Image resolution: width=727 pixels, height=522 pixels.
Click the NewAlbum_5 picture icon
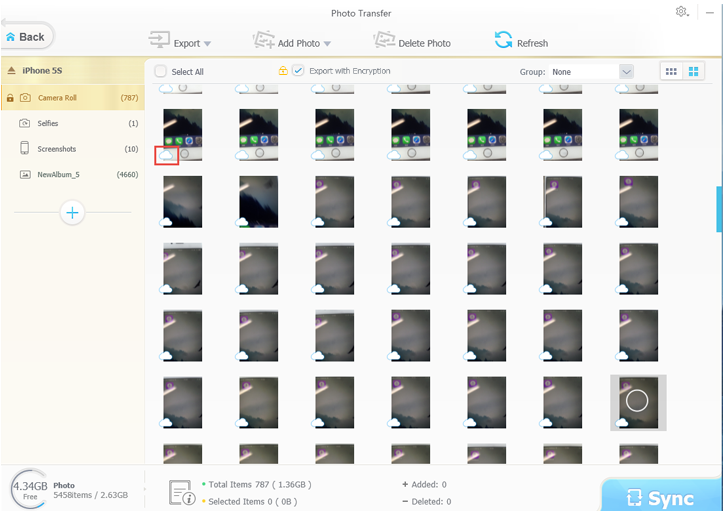coord(25,174)
